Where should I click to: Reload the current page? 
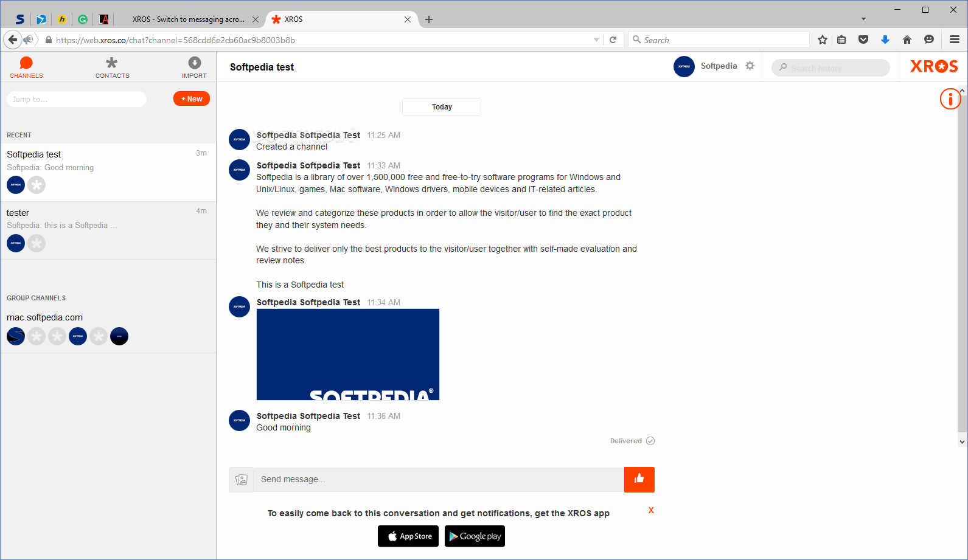(613, 40)
